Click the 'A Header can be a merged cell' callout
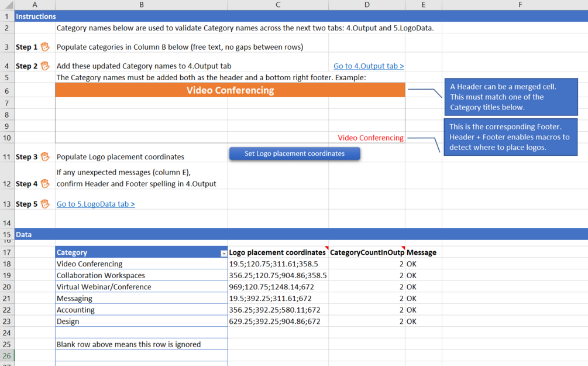This screenshot has height=366, width=588. click(511, 97)
